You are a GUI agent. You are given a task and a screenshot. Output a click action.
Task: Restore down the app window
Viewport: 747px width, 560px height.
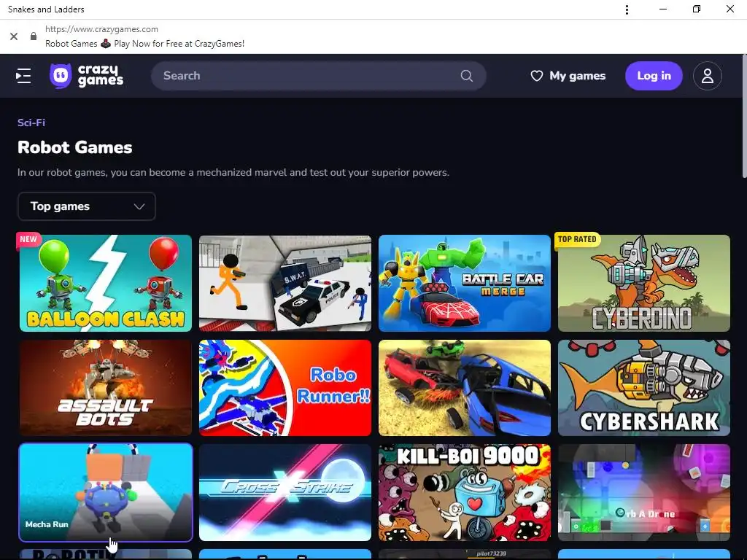coord(697,9)
